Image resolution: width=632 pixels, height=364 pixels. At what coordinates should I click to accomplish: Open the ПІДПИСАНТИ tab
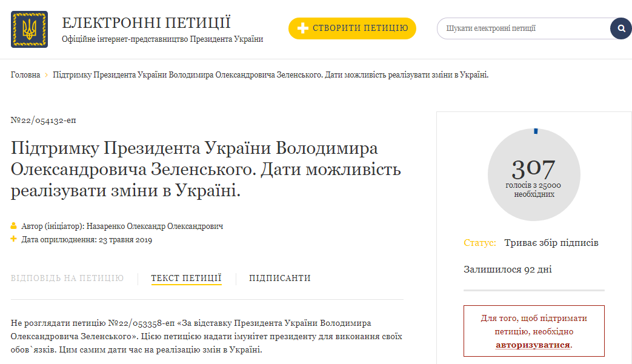[x=280, y=278]
